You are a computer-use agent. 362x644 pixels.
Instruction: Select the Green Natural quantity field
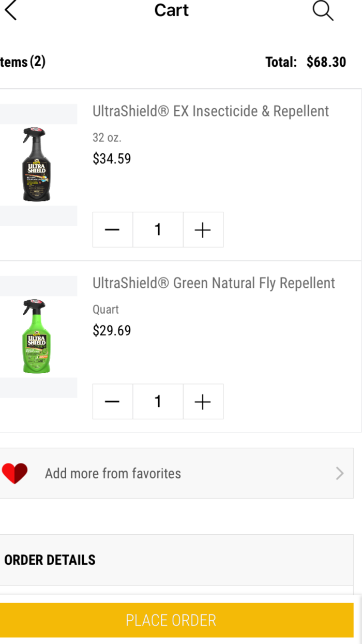pos(158,401)
